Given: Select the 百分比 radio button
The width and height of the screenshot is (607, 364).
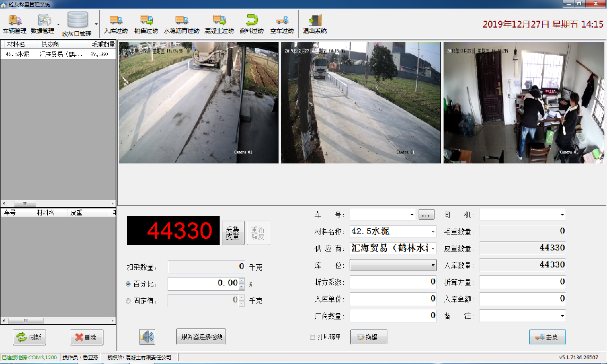Looking at the screenshot, I should [x=128, y=284].
